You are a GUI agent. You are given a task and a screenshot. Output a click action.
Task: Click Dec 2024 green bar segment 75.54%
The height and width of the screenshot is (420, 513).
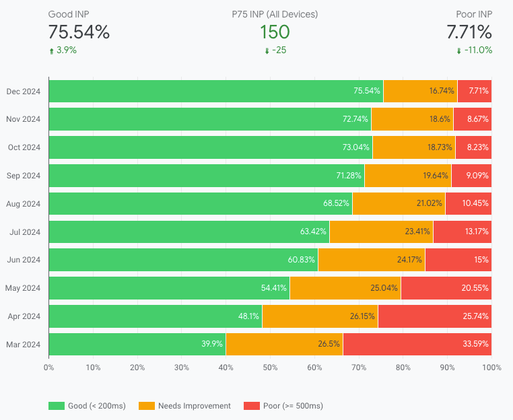tap(215, 91)
